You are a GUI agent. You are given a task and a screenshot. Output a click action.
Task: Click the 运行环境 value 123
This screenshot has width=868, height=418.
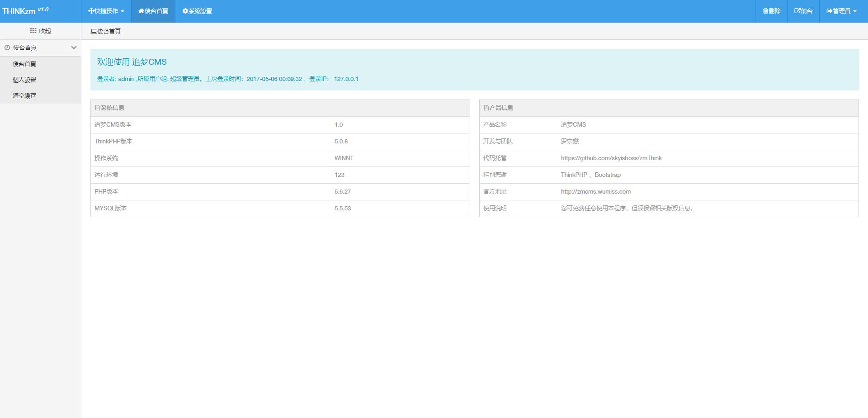point(340,175)
